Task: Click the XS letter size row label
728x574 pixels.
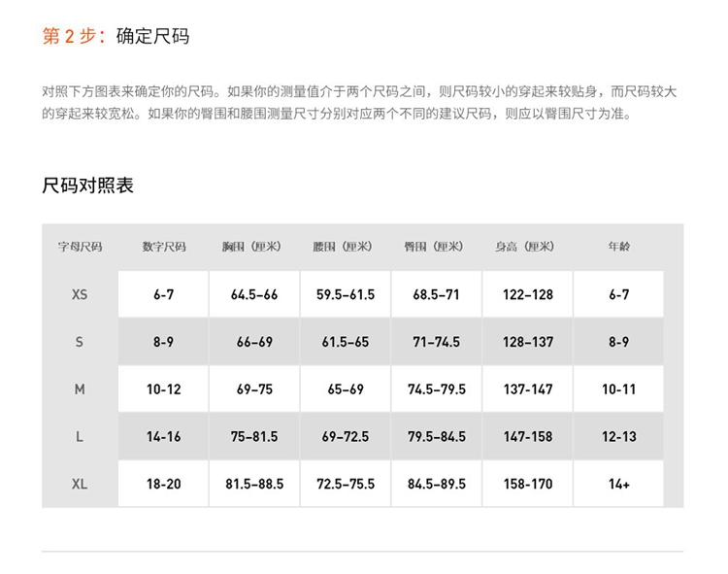Action: (x=80, y=294)
